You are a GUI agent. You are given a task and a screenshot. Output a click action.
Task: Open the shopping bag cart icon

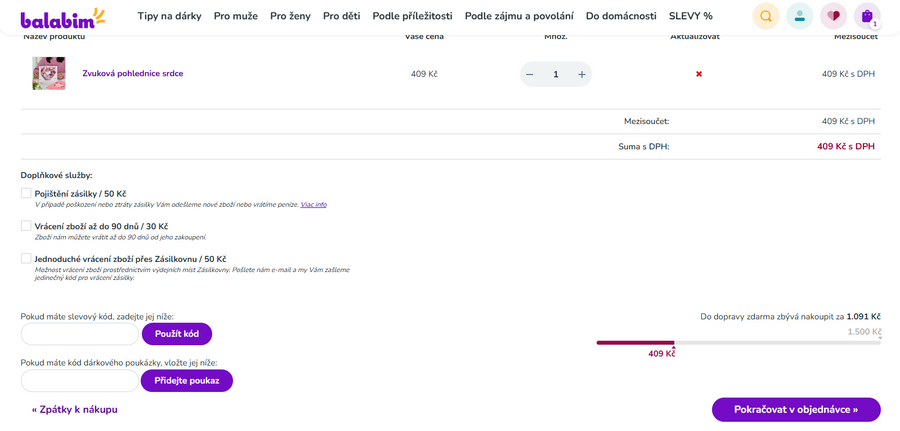pos(867,16)
